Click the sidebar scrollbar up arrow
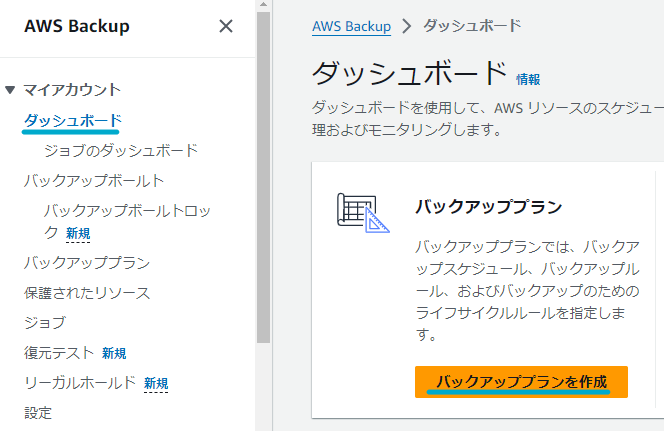Screen dimensions: 664x431 [263, 5]
